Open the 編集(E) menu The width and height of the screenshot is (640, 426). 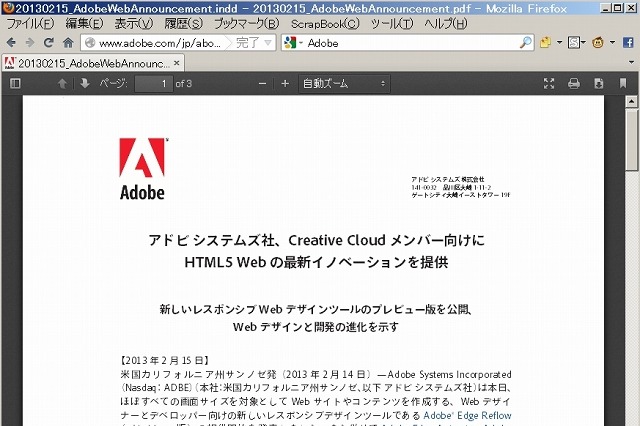pos(84,24)
